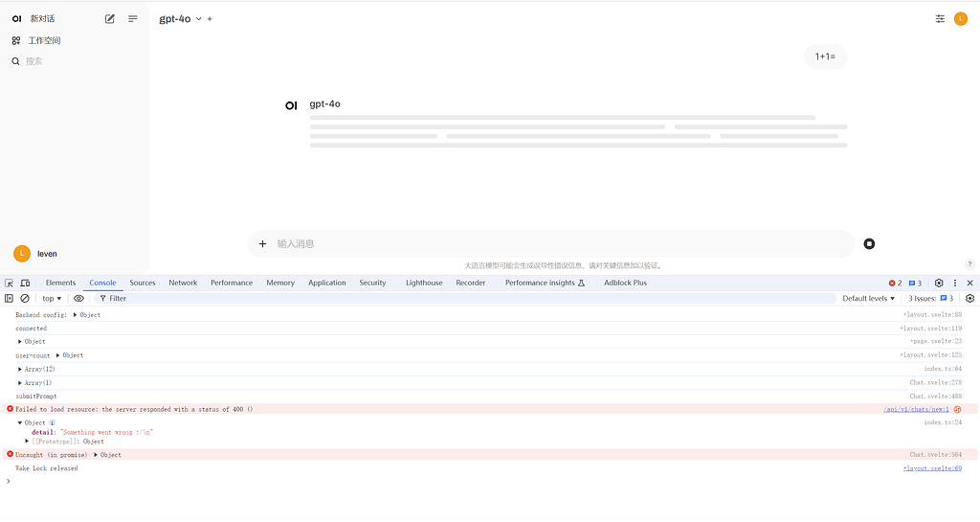Viewport: 980px width, 522px height.
Task: Open the +layout.svelte:69 source link
Action: 932,468
